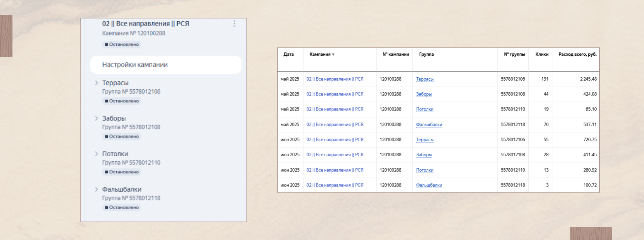Select Террасы group in sidebar
644x240 pixels.
[115, 83]
